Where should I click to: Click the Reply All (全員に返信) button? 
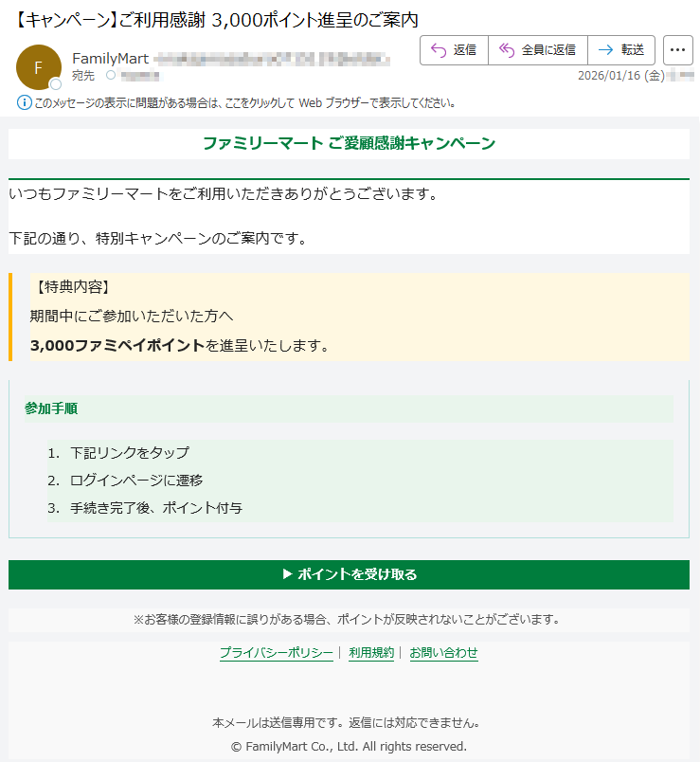pos(537,50)
